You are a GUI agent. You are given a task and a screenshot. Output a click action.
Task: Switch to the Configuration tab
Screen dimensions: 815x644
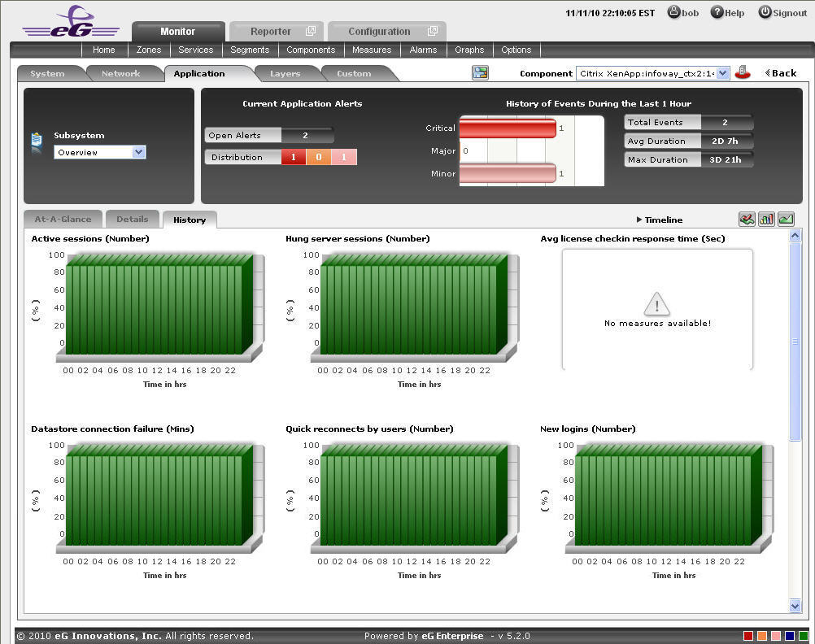386,31
